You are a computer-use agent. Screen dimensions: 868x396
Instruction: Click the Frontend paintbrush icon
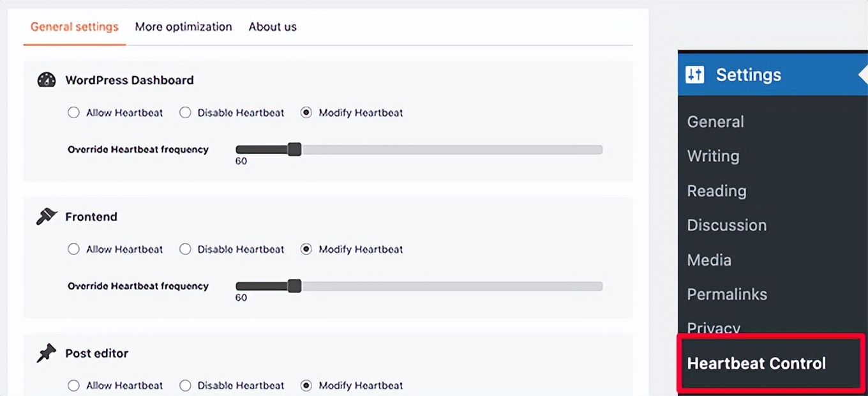coord(47,217)
